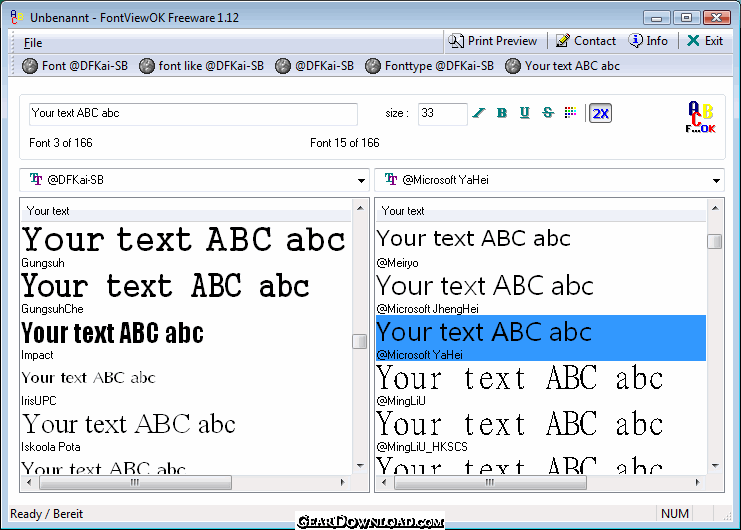This screenshot has height=530, width=741.
Task: Select 'Your text ABC abc' favorite button
Action: click(562, 66)
